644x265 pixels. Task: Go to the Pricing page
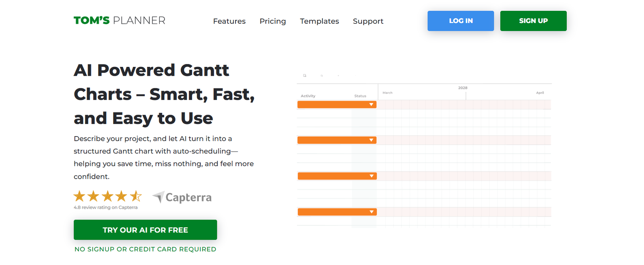pyautogui.click(x=272, y=21)
